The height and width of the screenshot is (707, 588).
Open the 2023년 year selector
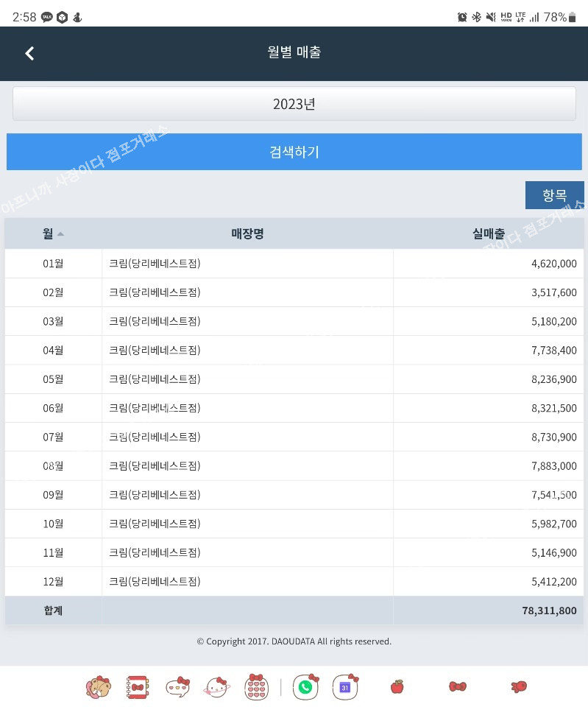pos(294,104)
